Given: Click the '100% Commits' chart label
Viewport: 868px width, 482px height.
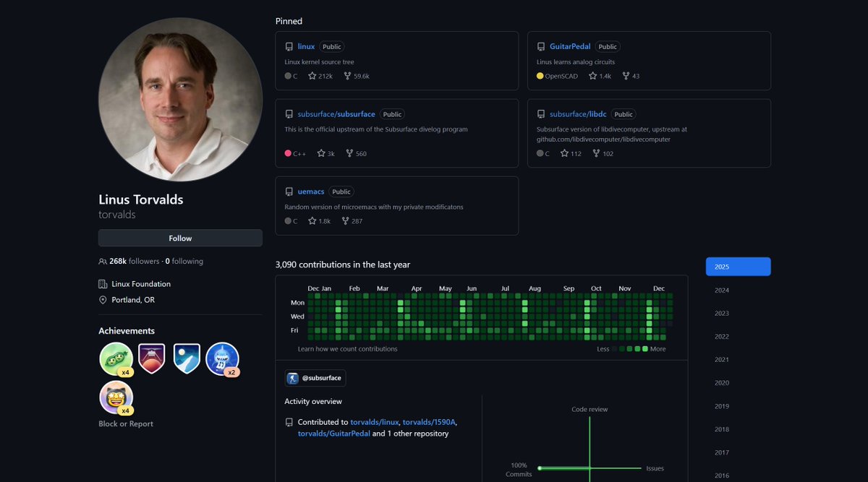Looking at the screenshot, I should [x=519, y=470].
